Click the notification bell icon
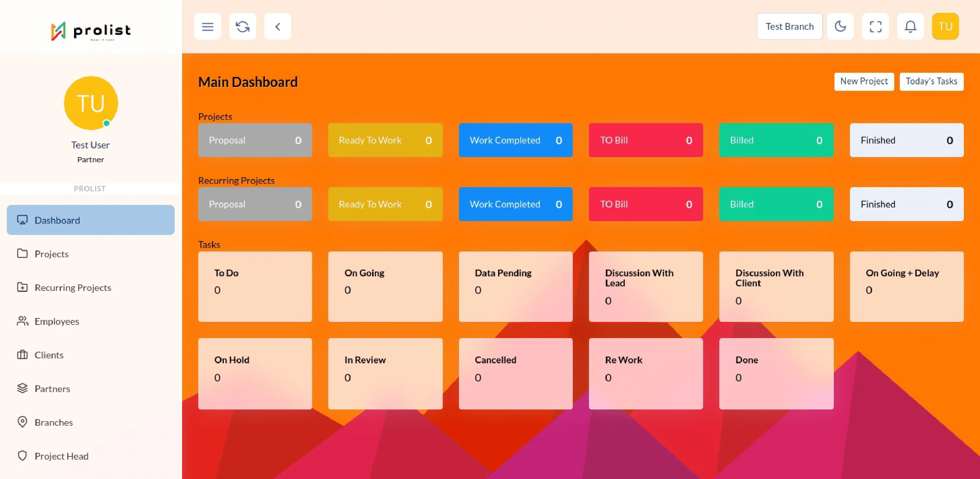 [911, 26]
